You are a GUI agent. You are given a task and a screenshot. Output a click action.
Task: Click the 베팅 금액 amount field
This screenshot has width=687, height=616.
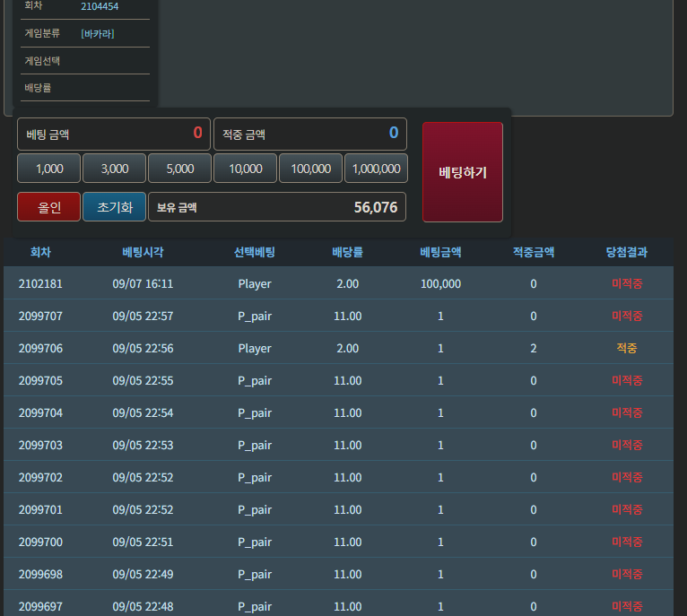pos(114,134)
